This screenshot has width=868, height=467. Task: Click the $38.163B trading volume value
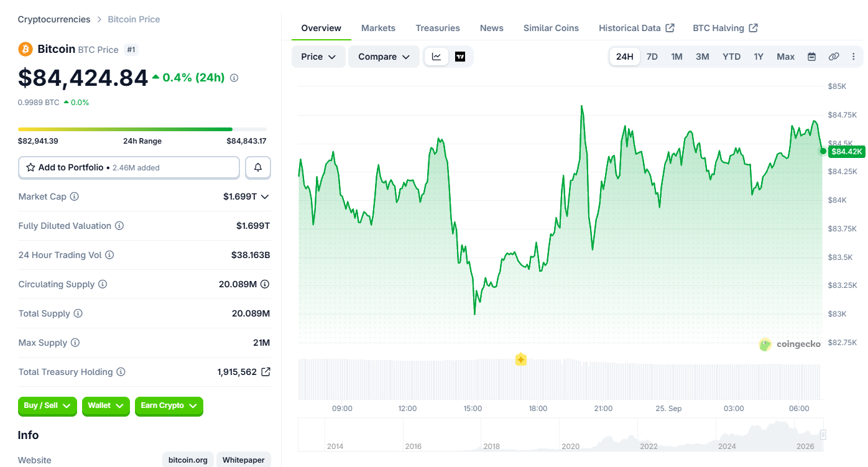point(251,255)
